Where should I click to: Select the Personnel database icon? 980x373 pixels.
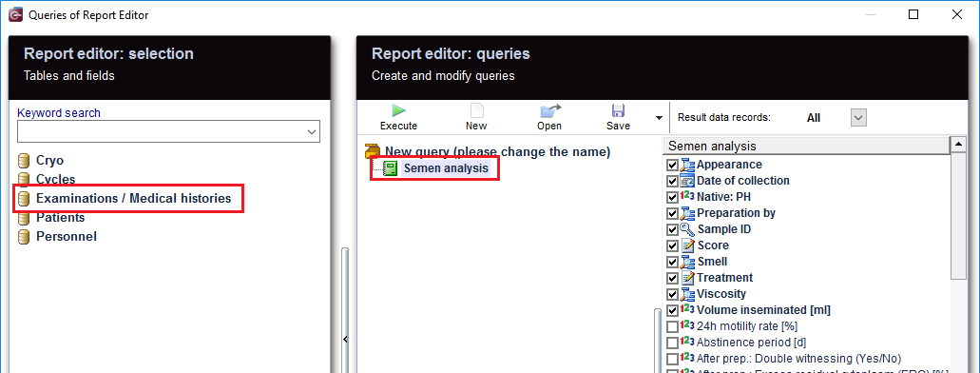point(24,237)
